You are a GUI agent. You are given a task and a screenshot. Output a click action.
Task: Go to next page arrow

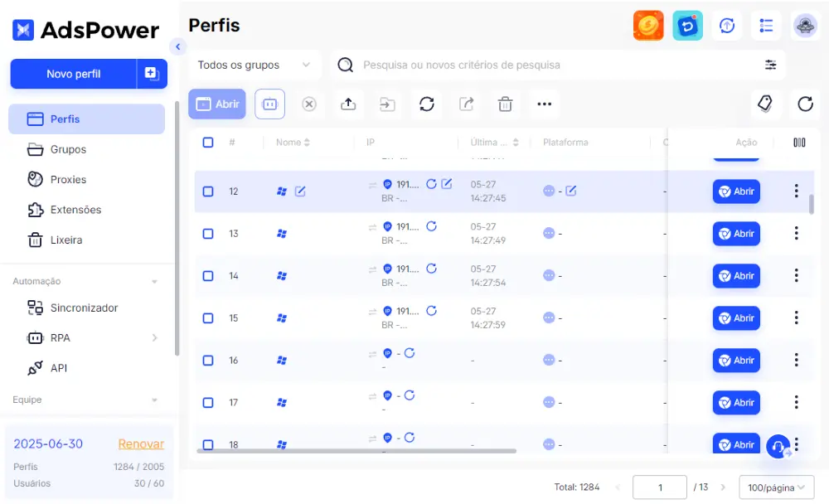[x=723, y=487]
